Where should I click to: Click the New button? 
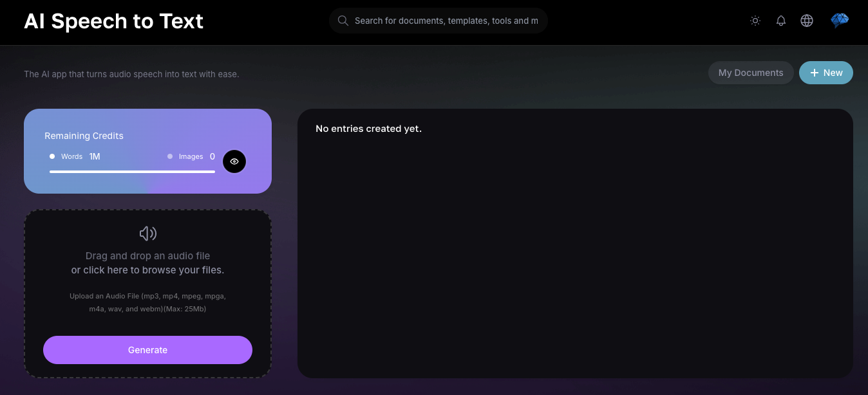pyautogui.click(x=826, y=73)
